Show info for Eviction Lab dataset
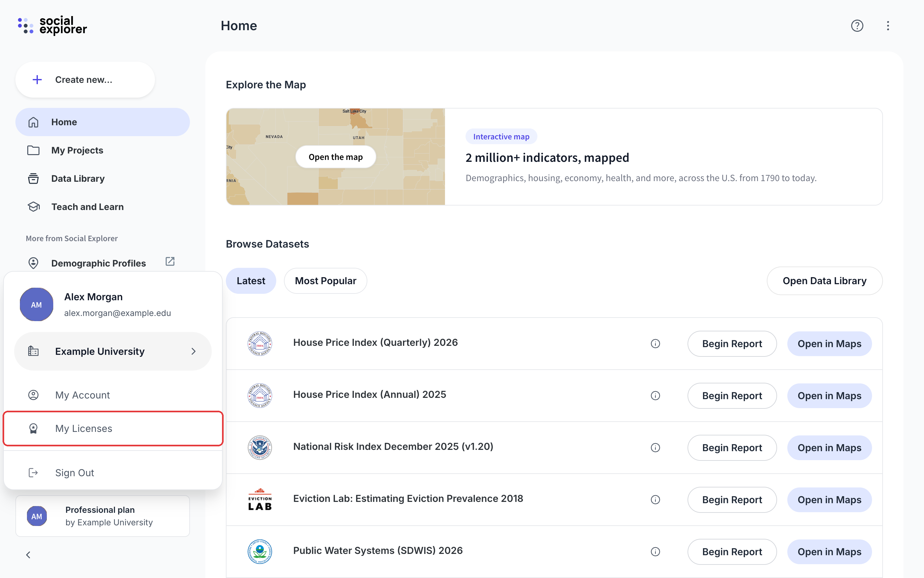 (655, 500)
